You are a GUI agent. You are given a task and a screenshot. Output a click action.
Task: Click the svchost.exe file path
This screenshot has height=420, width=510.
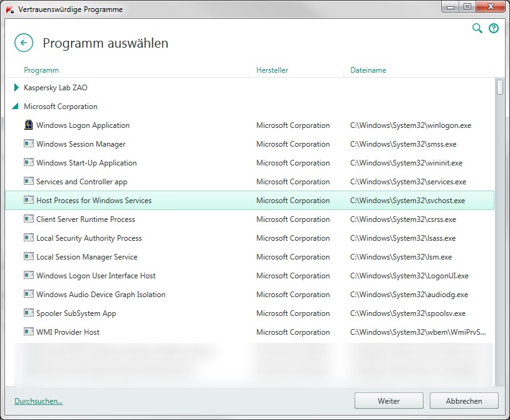407,201
